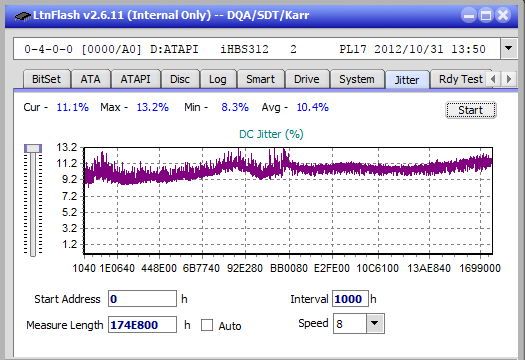Image resolution: width=525 pixels, height=360 pixels.
Task: Click the Measure Length input field
Action: (x=142, y=325)
